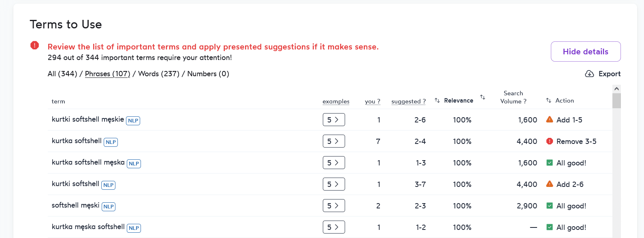
Task: Expand examples for kurtka softshell row
Action: coord(334,141)
